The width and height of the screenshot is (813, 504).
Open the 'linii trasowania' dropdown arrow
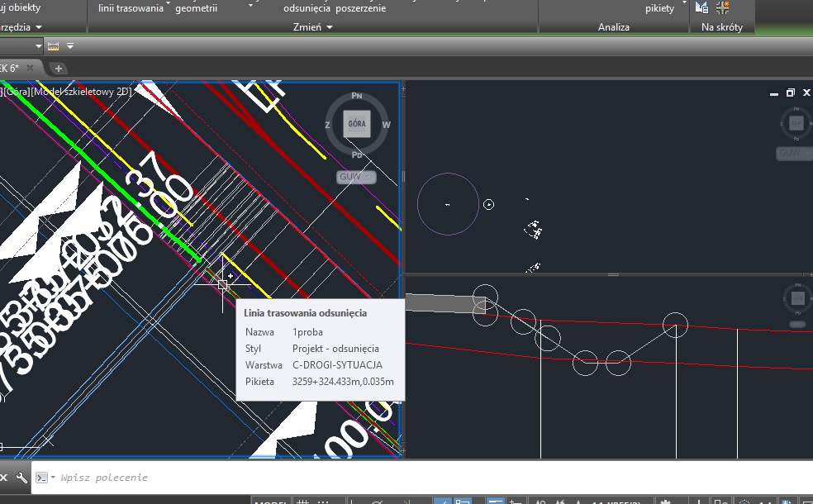pos(168,4)
